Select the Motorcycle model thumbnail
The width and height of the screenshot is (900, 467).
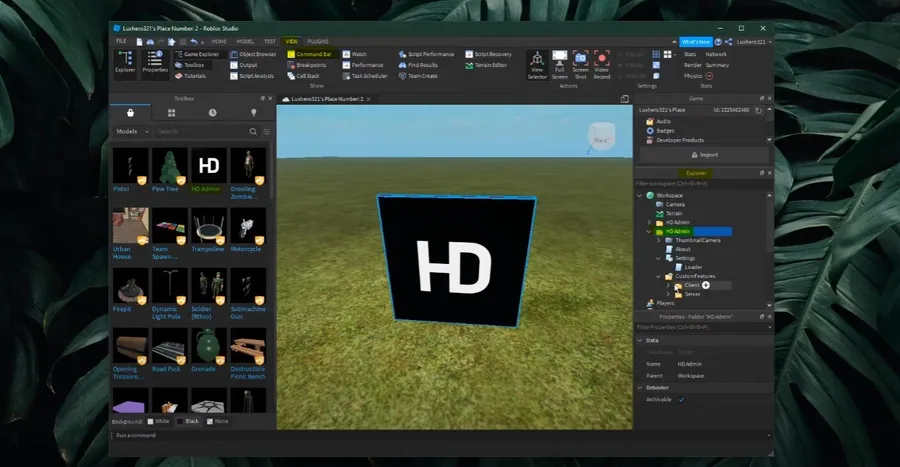pos(248,226)
